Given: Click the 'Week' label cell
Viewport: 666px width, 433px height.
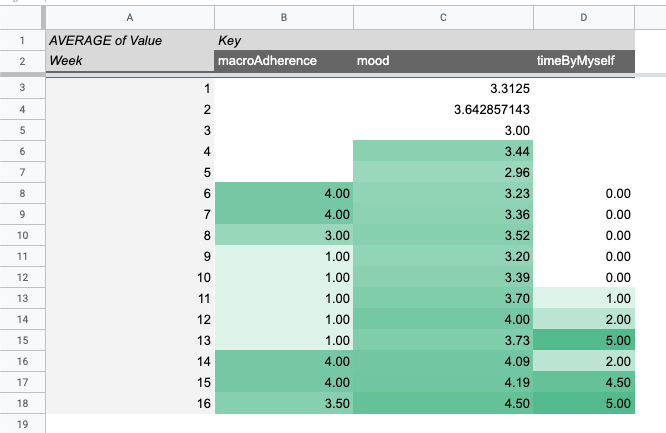Looking at the screenshot, I should click(130, 61).
